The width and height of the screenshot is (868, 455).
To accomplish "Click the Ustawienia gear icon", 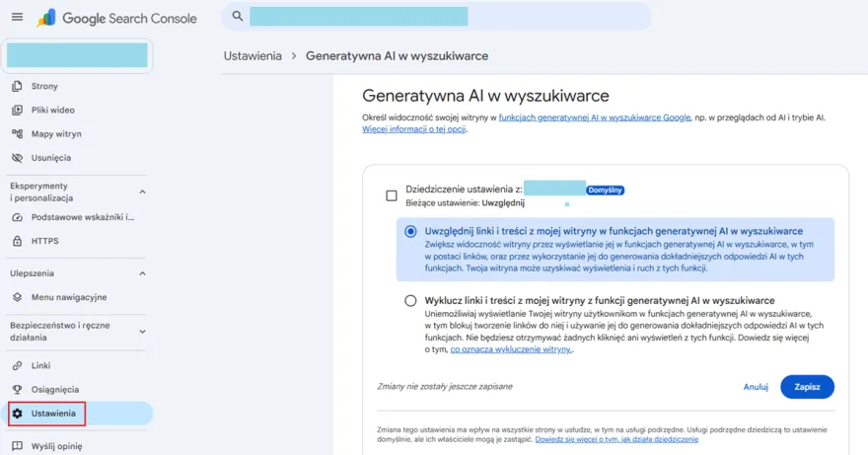I will tap(17, 414).
